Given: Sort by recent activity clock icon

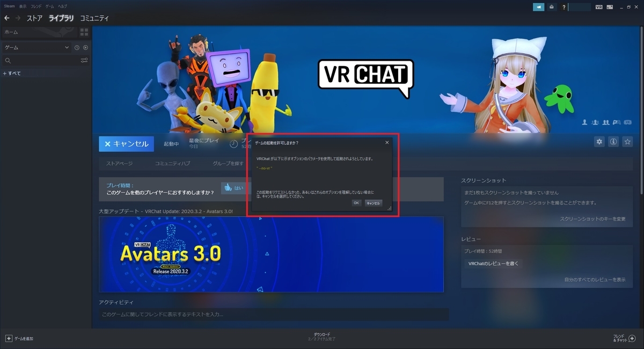Looking at the screenshot, I should pos(77,47).
